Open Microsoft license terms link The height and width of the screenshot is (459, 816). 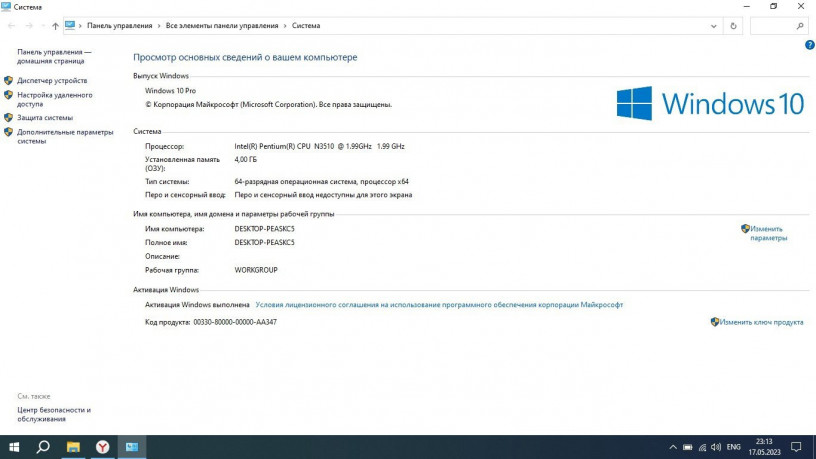[x=439, y=304]
